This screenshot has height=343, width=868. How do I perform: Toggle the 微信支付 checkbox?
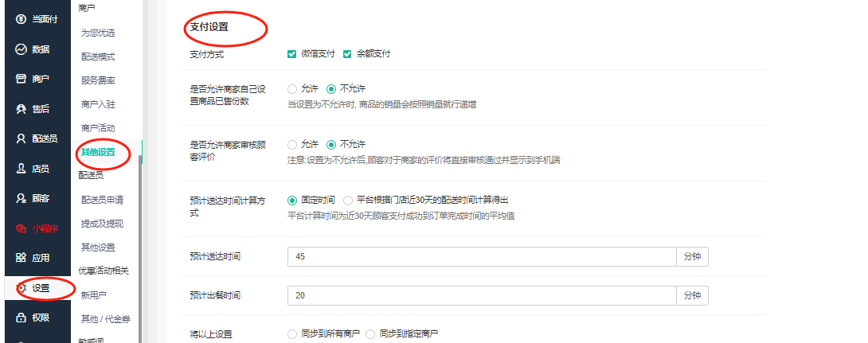click(291, 54)
